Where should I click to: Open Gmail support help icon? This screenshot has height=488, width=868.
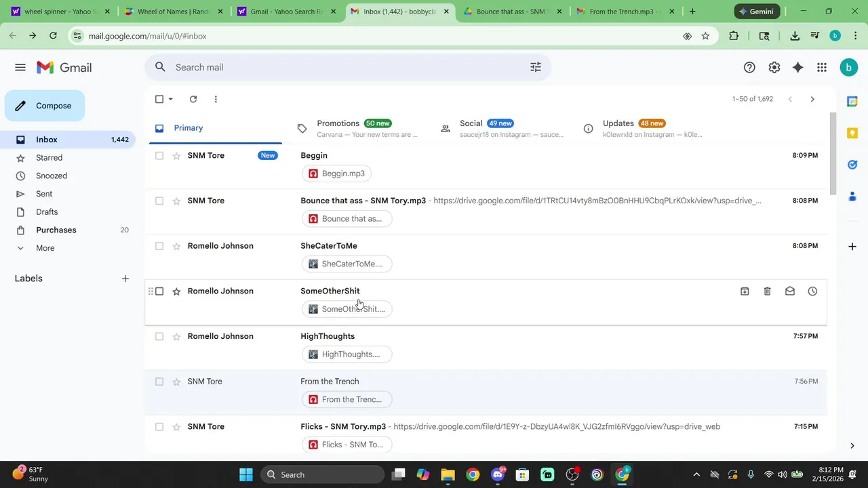[x=749, y=67]
